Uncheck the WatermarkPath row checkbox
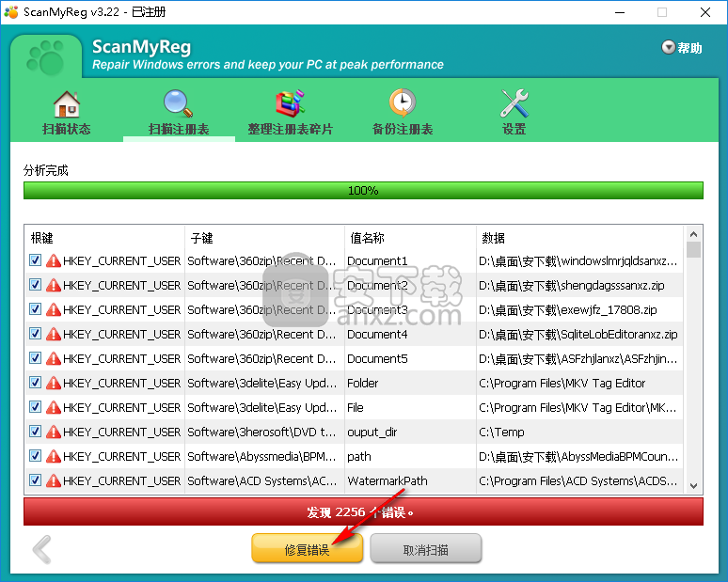This screenshot has height=582, width=728. (x=36, y=480)
